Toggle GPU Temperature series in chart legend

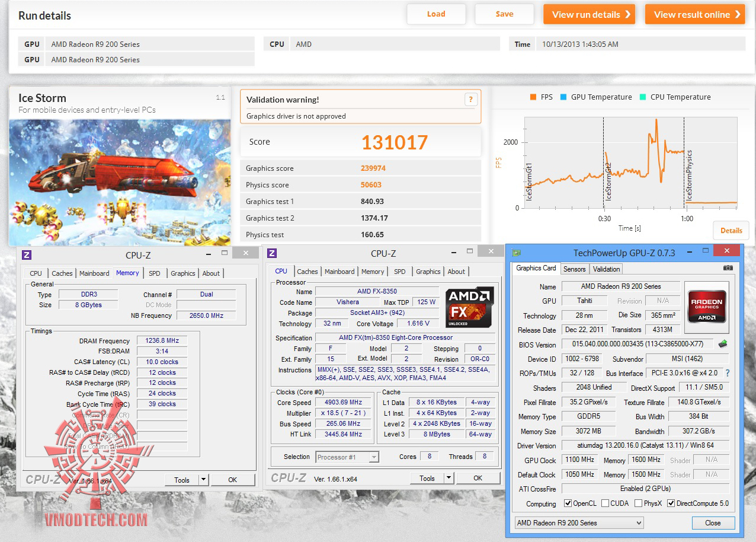click(595, 97)
